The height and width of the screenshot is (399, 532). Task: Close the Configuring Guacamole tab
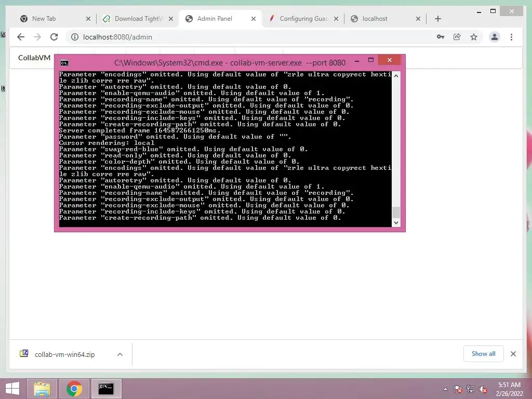(x=336, y=19)
